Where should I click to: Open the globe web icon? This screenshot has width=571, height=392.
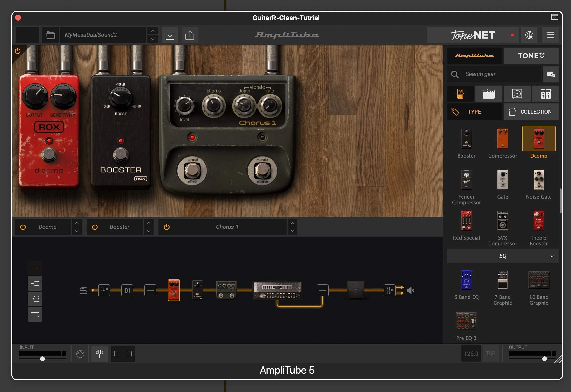[x=529, y=35]
